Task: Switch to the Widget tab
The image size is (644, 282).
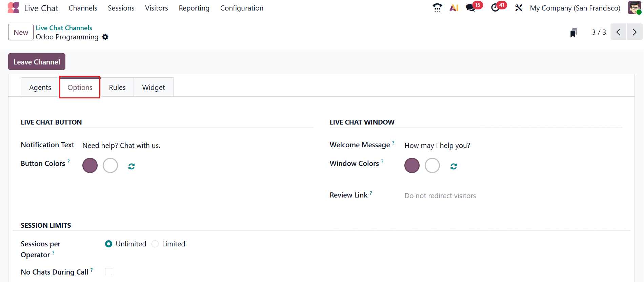Action: 154,88
